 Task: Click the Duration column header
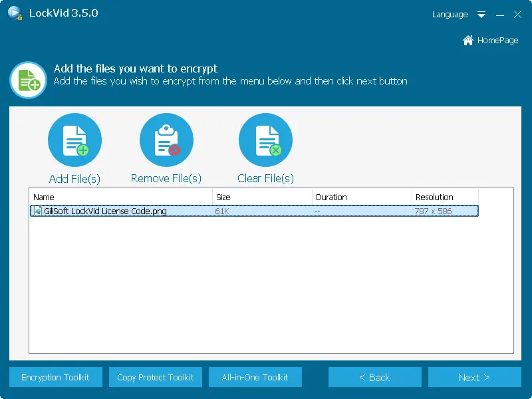click(x=362, y=197)
